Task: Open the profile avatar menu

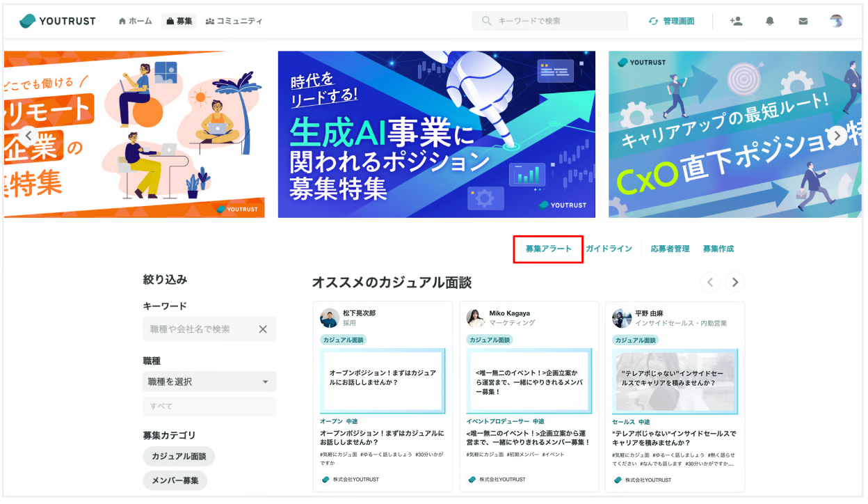Action: pos(837,21)
